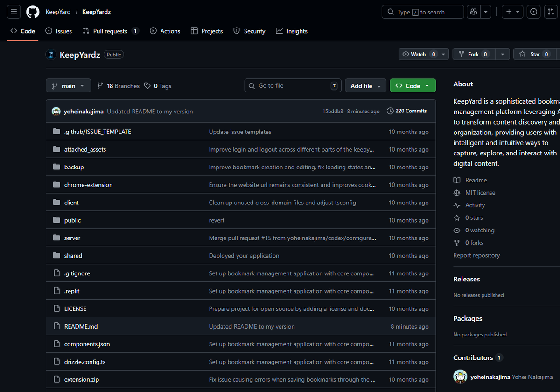
Task: Click yoheinakajima commit author avatar
Action: pyautogui.click(x=56, y=111)
